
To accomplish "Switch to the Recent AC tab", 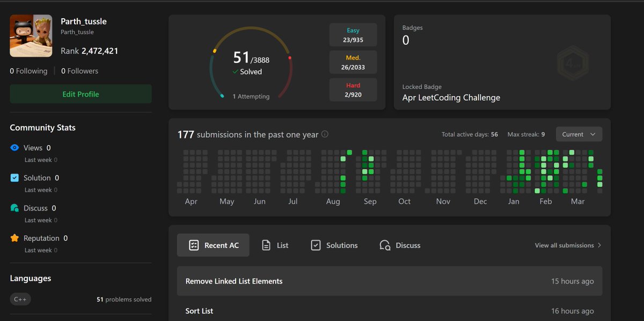I will 213,245.
